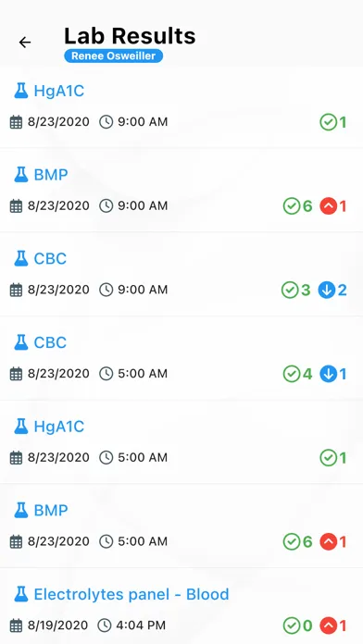Screen dimensions: 363x644
Task: Click the flask icon beside 9:00 AM BMP
Action: tap(21, 175)
